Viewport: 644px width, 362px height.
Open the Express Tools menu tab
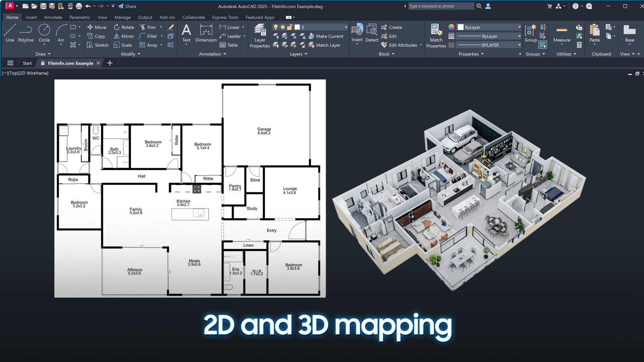[225, 17]
